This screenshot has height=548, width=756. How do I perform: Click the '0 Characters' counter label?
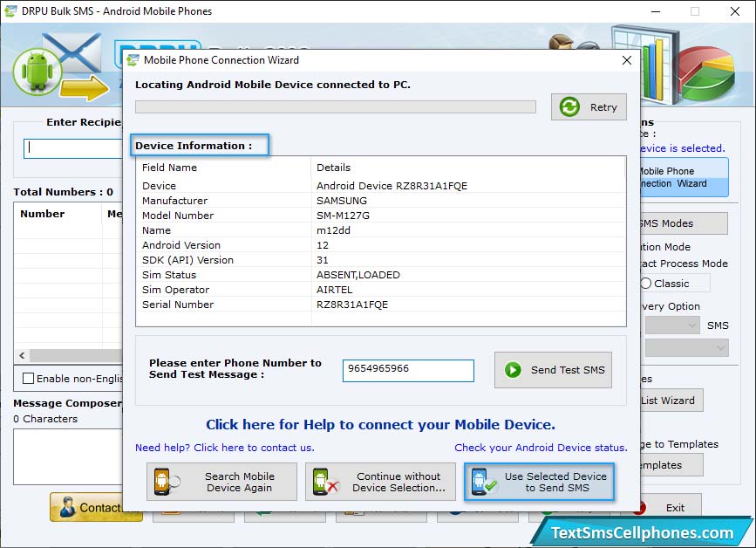pyautogui.click(x=45, y=419)
